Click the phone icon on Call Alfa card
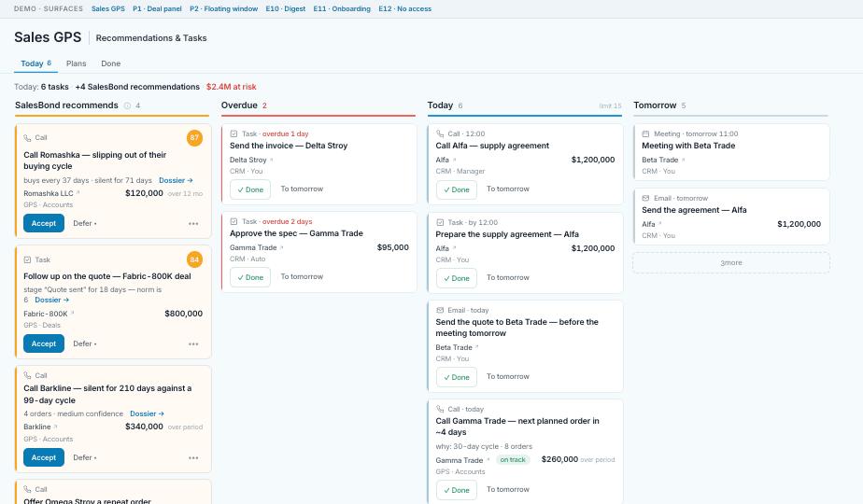 coord(440,133)
